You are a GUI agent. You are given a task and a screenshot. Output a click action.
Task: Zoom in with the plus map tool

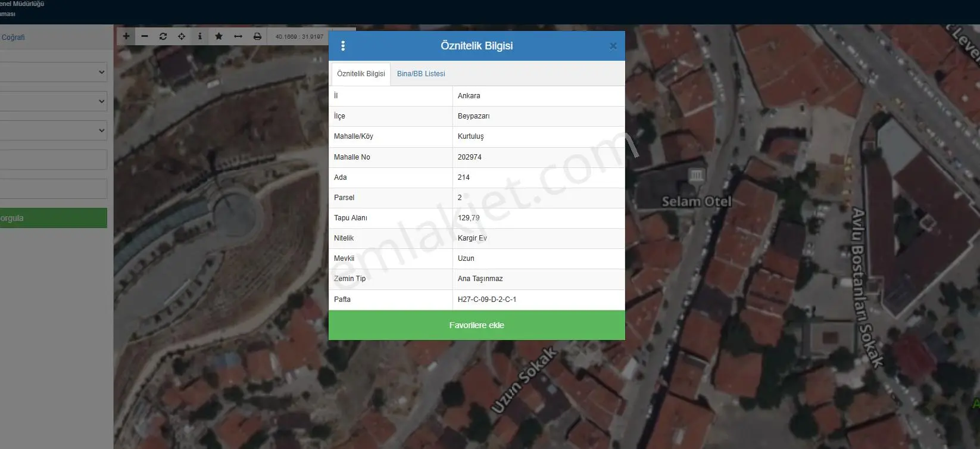pyautogui.click(x=126, y=36)
